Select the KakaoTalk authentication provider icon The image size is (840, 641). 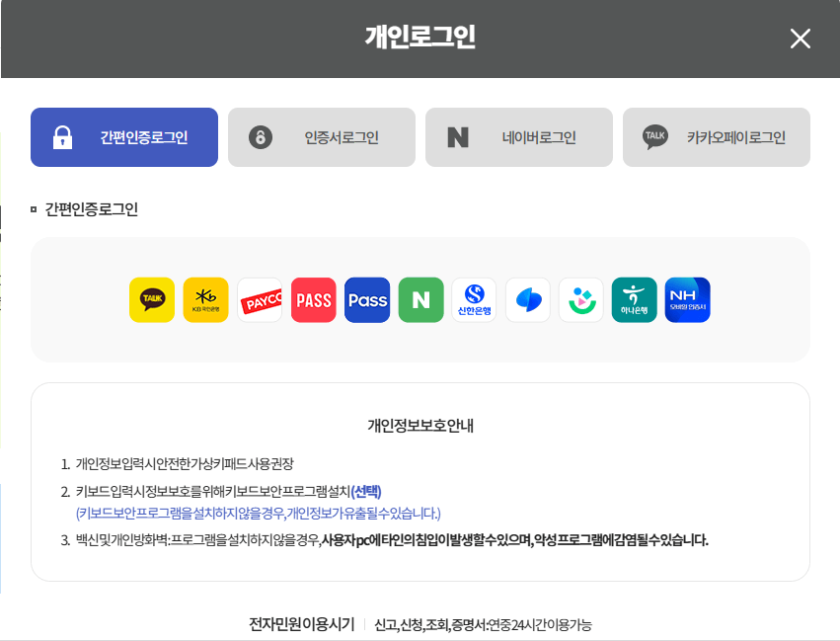point(152,299)
